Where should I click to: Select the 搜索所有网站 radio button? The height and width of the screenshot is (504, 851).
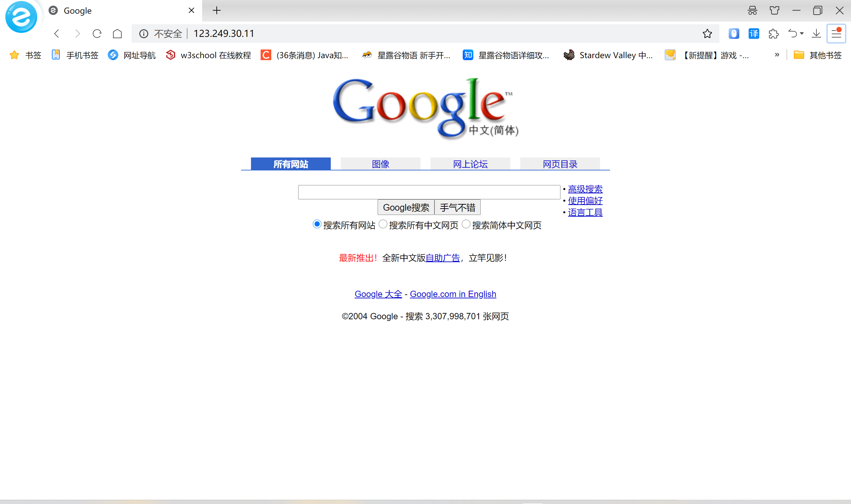[x=316, y=224]
